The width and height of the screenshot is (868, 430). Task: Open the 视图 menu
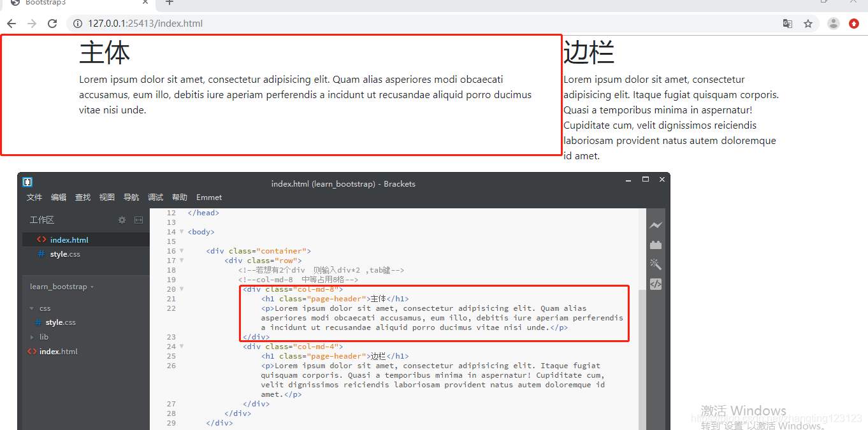click(107, 197)
